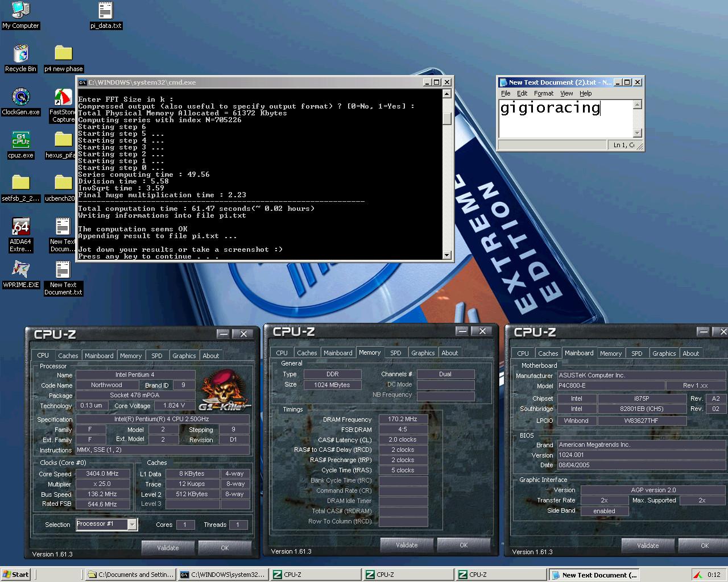Switch to cmd.exe taskbar item
Image resolution: width=728 pixels, height=582 pixels.
tap(223, 575)
